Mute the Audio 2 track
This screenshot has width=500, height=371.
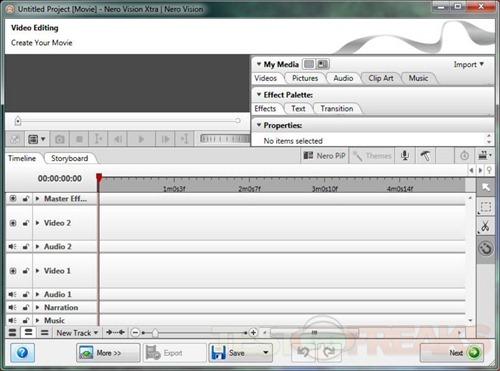pos(12,247)
